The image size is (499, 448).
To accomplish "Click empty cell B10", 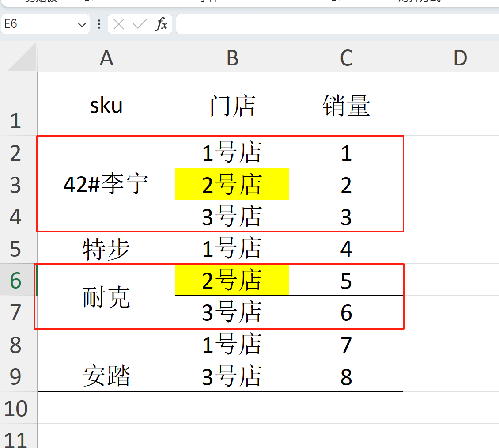I will click(232, 408).
